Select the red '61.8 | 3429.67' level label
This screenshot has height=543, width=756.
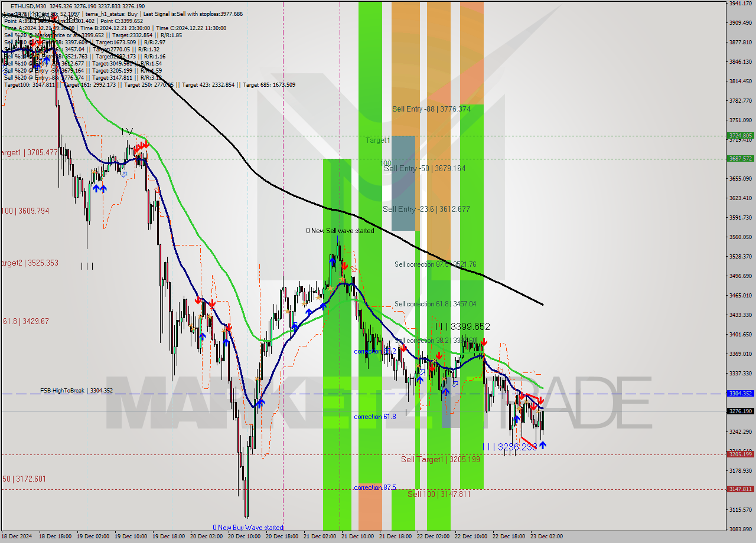(x=26, y=321)
